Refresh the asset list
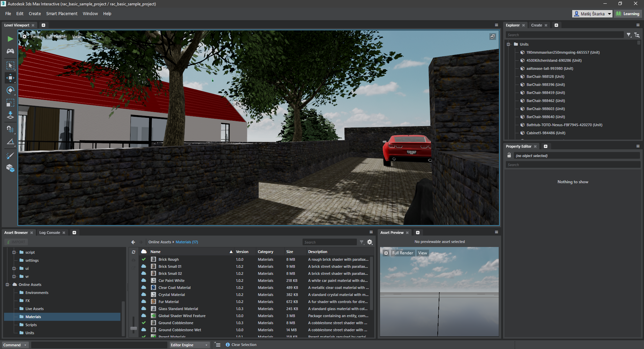Viewport: 644px width, 349px height. coord(133,252)
